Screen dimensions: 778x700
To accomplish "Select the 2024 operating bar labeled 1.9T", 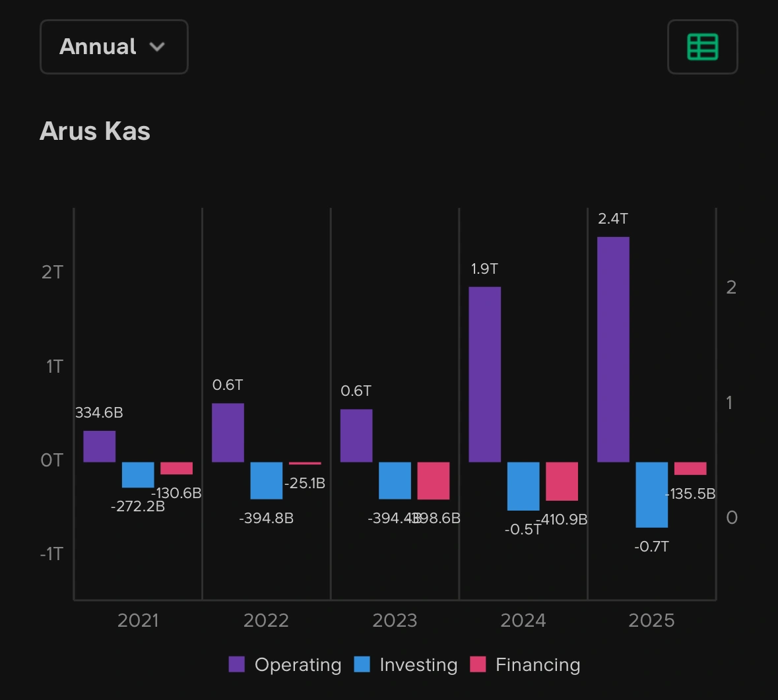I will click(484, 374).
